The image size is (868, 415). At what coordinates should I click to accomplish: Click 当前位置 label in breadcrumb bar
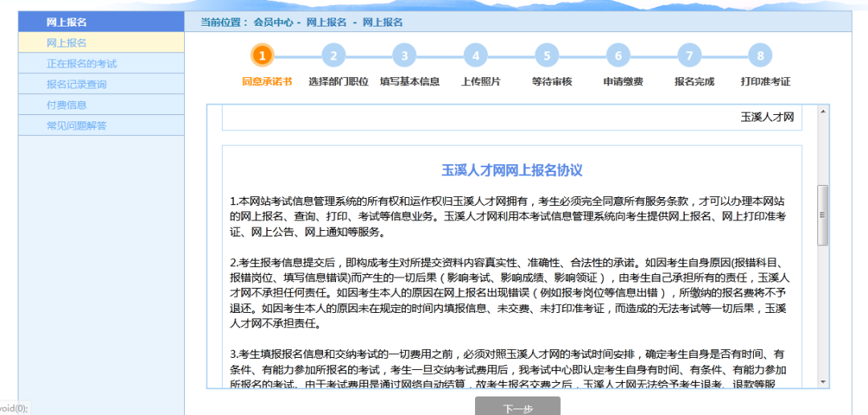pyautogui.click(x=225, y=23)
